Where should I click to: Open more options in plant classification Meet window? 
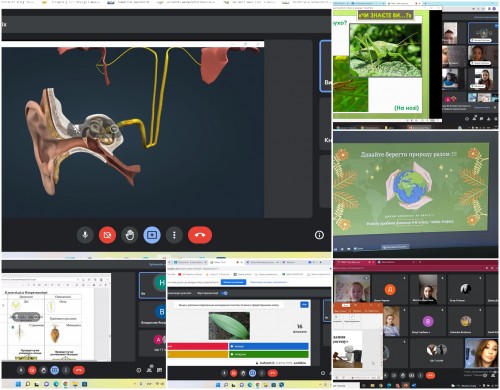coord(66,370)
